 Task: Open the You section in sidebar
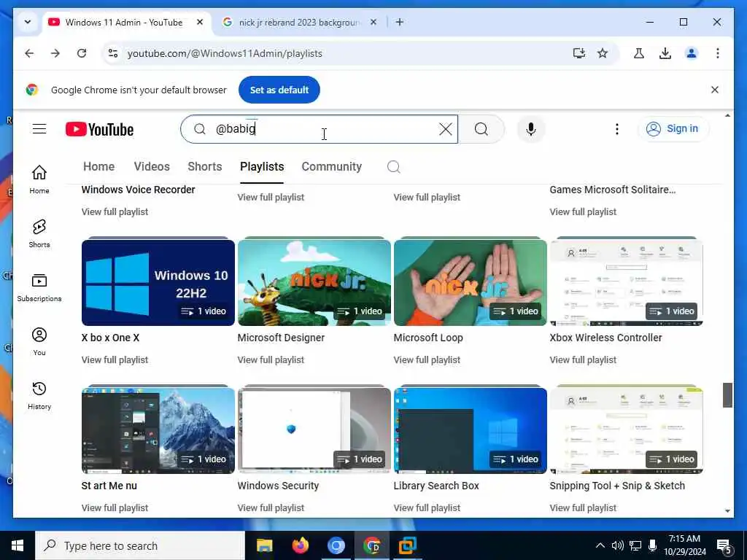point(39,341)
